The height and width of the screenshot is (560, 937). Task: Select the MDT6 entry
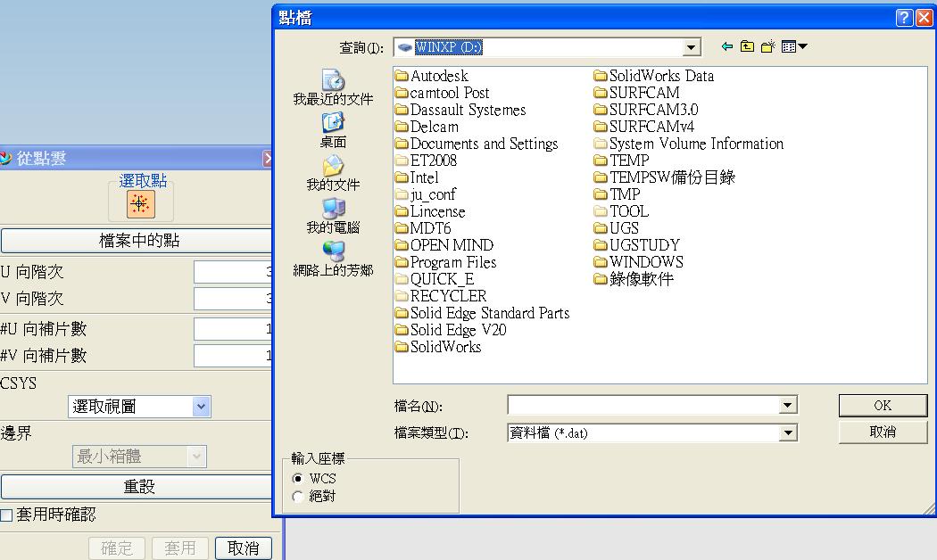click(x=423, y=228)
